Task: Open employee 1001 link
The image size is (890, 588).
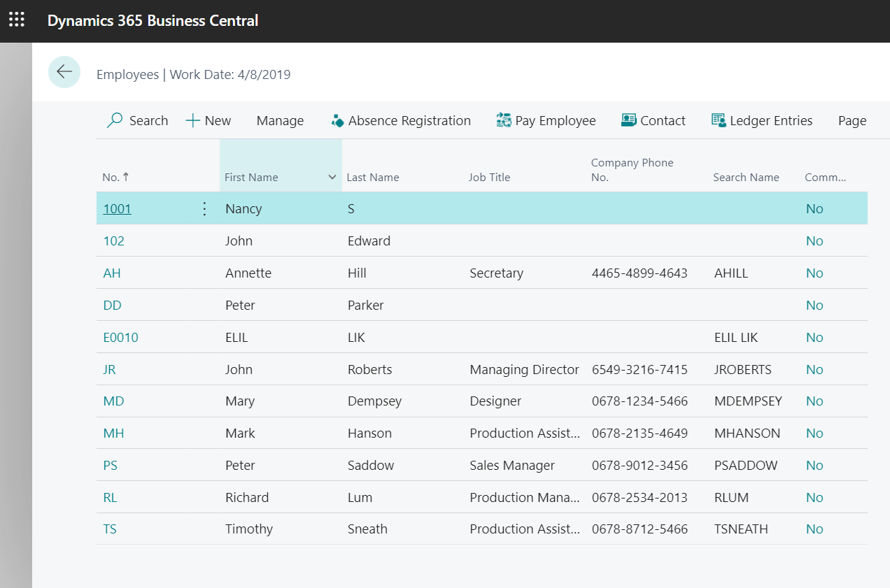Action: 118,209
